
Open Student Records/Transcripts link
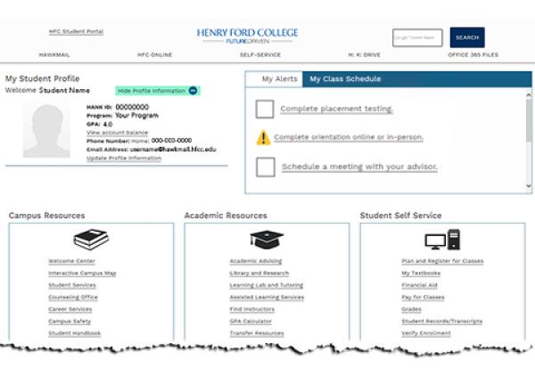tap(442, 322)
